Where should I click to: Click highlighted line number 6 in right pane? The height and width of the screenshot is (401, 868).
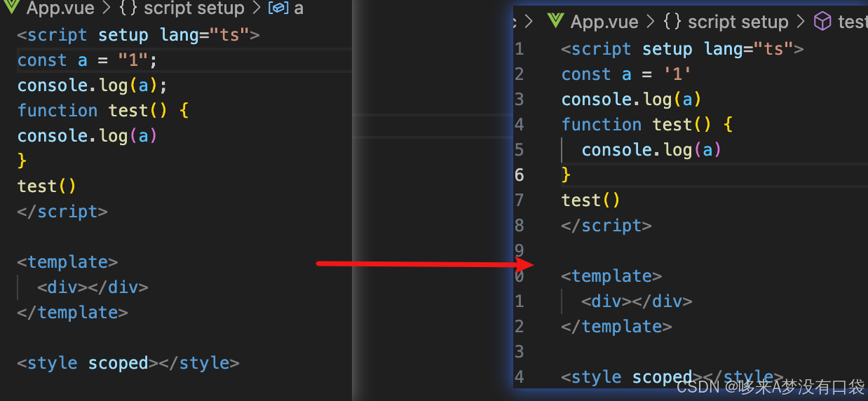[x=519, y=175]
